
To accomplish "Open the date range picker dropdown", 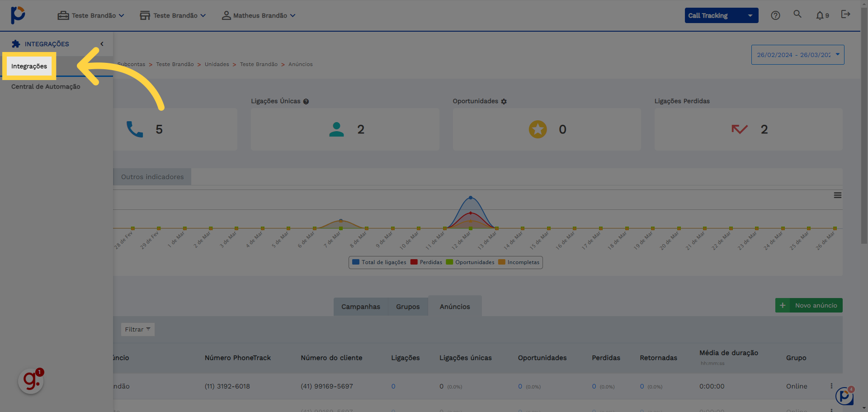I will (x=797, y=55).
